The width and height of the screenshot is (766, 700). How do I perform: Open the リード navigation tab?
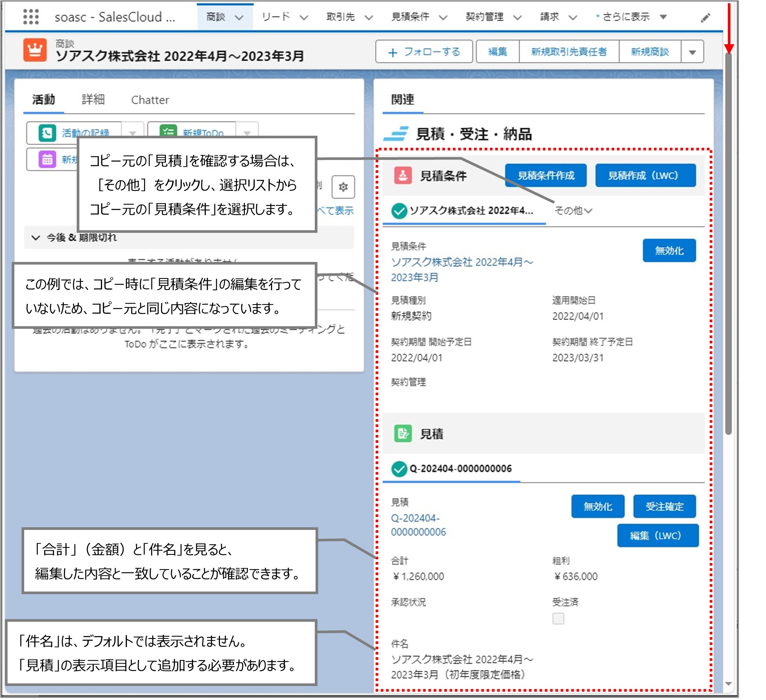click(x=276, y=17)
